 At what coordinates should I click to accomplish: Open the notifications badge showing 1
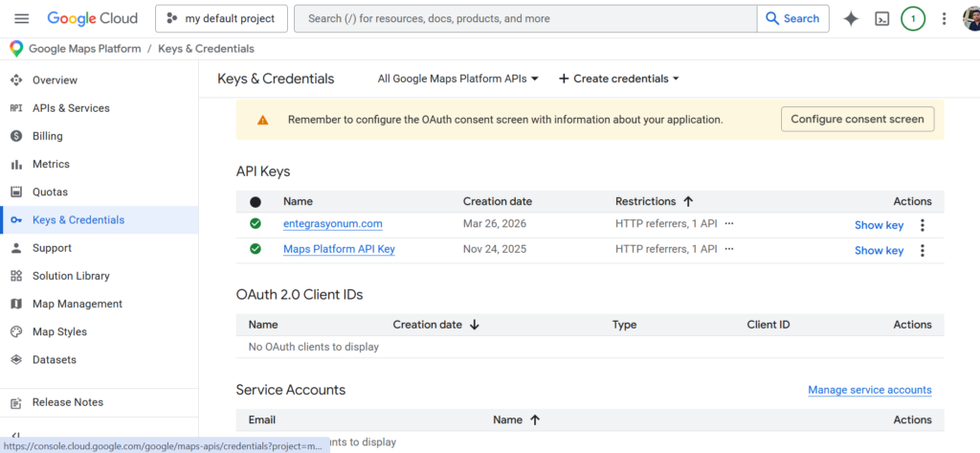pos(913,18)
